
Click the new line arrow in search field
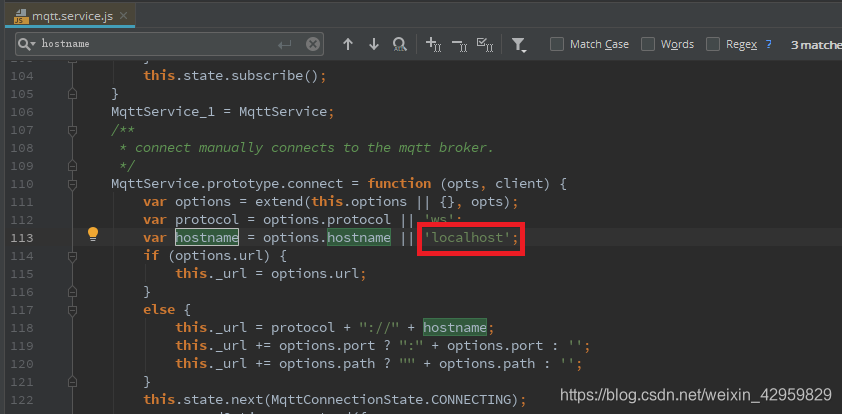[284, 45]
